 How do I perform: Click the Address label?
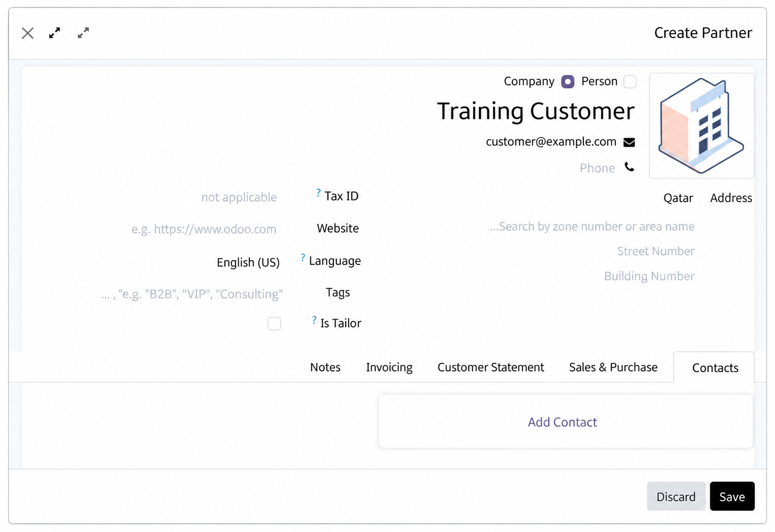(731, 198)
